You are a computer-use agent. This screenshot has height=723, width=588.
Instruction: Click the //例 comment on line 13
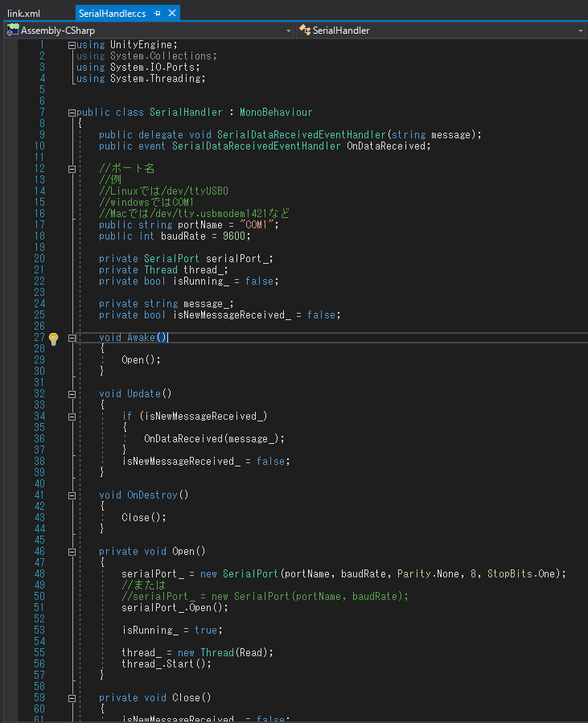click(x=110, y=179)
